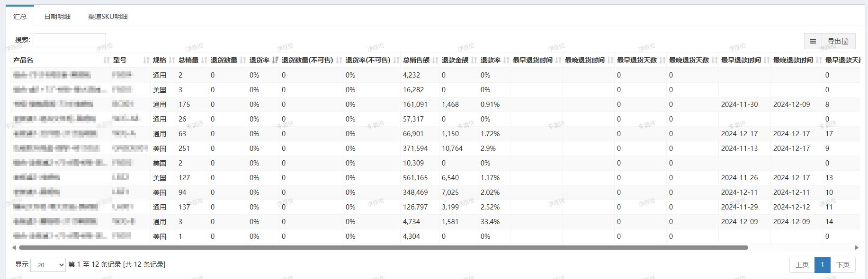Image resolution: width=868 pixels, height=279 pixels.
Task: Click the horizontal scrollbar right arrow
Action: pos(856,247)
